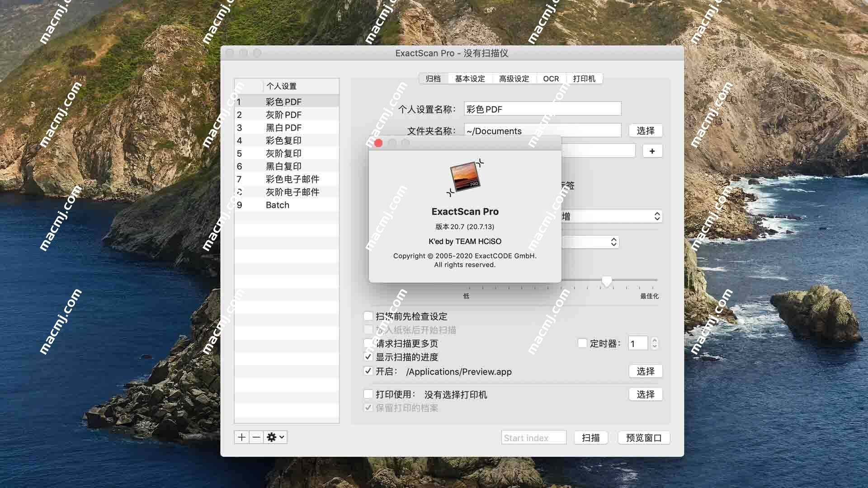Click 选择 button for printer

(x=646, y=394)
